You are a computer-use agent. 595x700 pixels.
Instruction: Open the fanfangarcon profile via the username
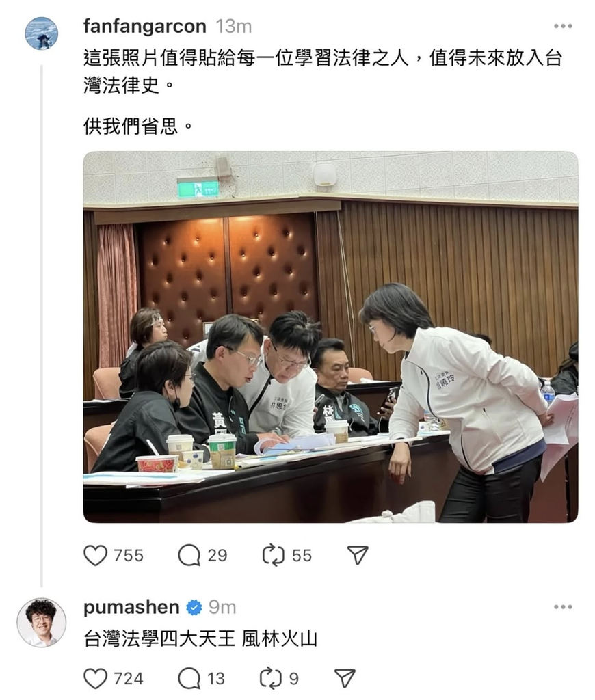tap(145, 27)
